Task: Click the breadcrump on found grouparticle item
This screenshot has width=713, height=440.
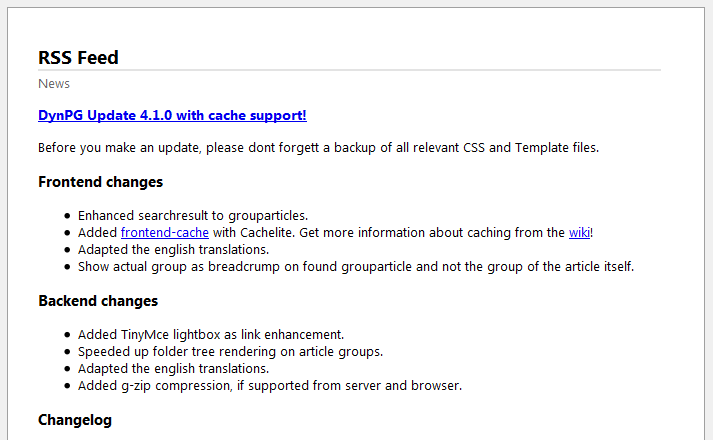Action: click(355, 267)
